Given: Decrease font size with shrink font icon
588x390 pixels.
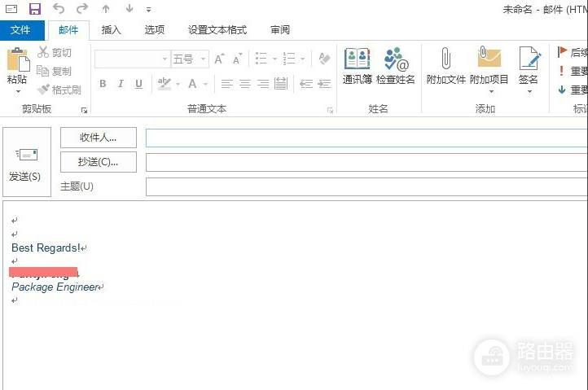Looking at the screenshot, I should pos(238,59).
